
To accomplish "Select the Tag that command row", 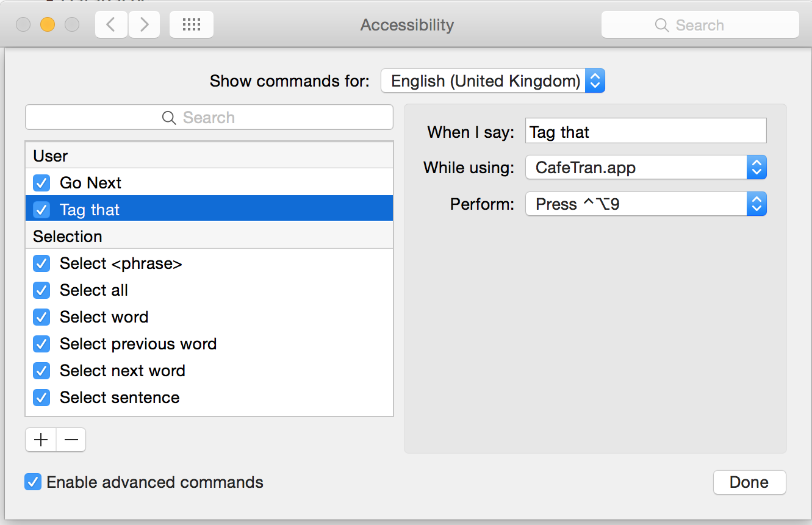I will pos(209,210).
